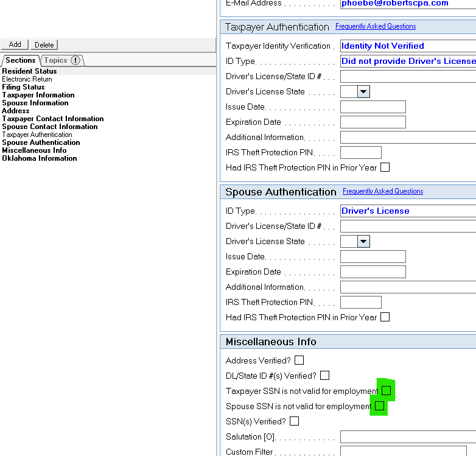Viewport: 476px width, 456px height.
Task: Click the Delete button
Action: pos(44,44)
